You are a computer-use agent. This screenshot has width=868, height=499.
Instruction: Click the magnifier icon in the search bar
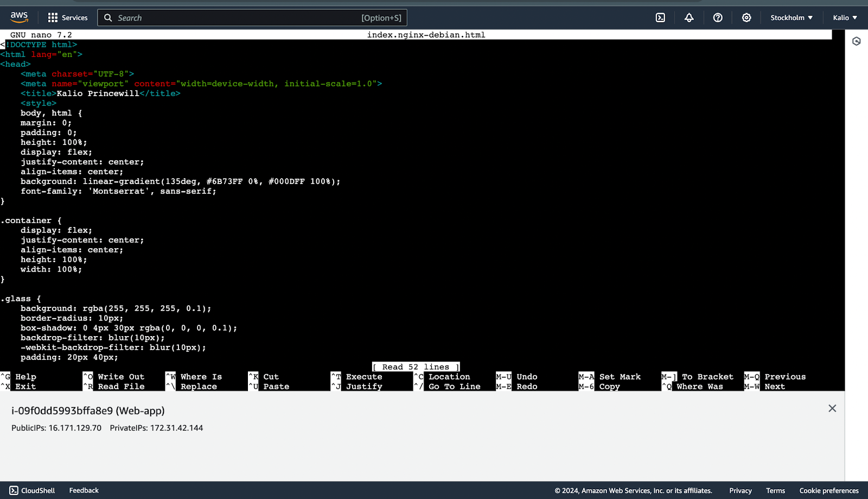(108, 18)
